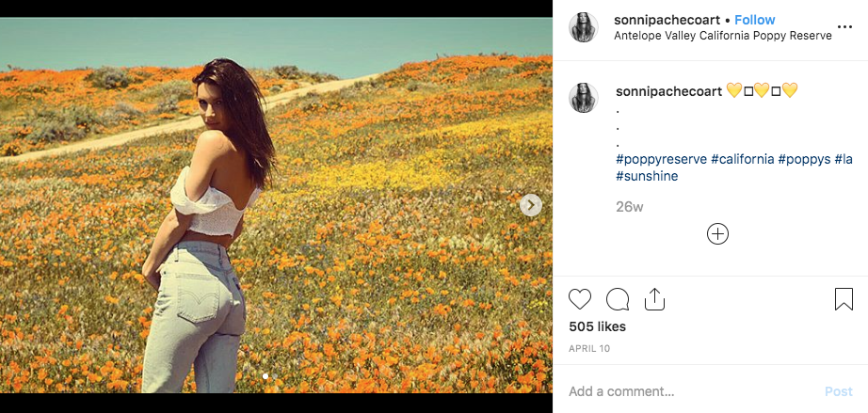Viewport: 868px width, 413px height.
Task: View the 505 likes list
Action: [x=597, y=326]
